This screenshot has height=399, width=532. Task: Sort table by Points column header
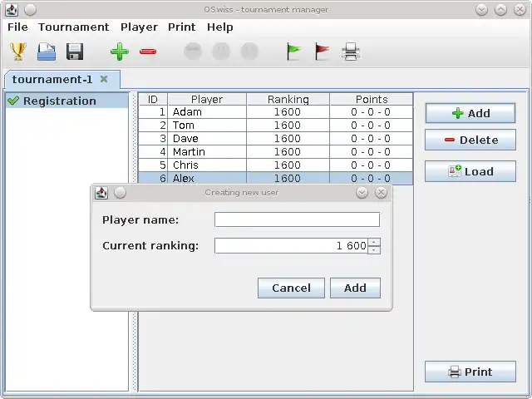click(372, 99)
